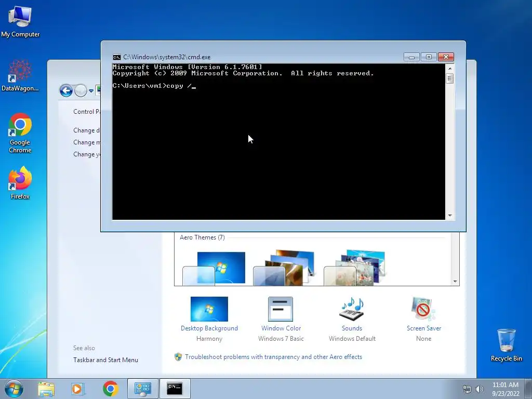Click the 'Harmony' background name
Viewport: 532px width, 399px height.
pyautogui.click(x=209, y=339)
